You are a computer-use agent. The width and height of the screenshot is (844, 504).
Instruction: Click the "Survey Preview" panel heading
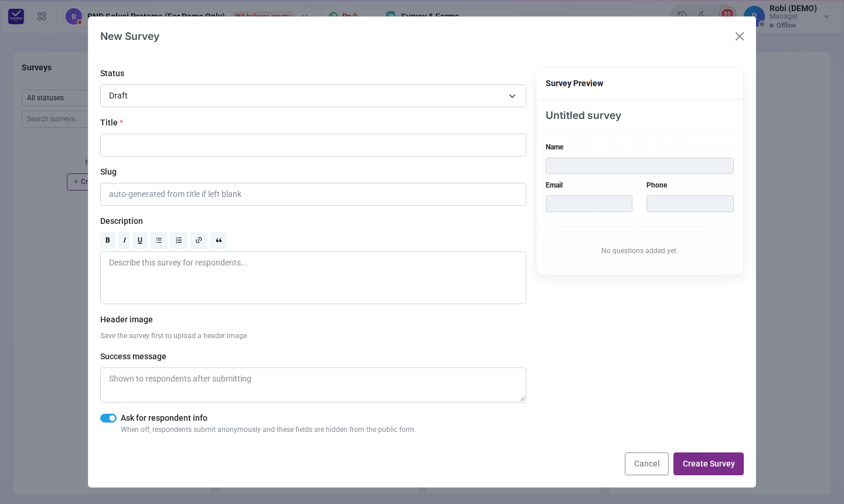[x=574, y=83]
